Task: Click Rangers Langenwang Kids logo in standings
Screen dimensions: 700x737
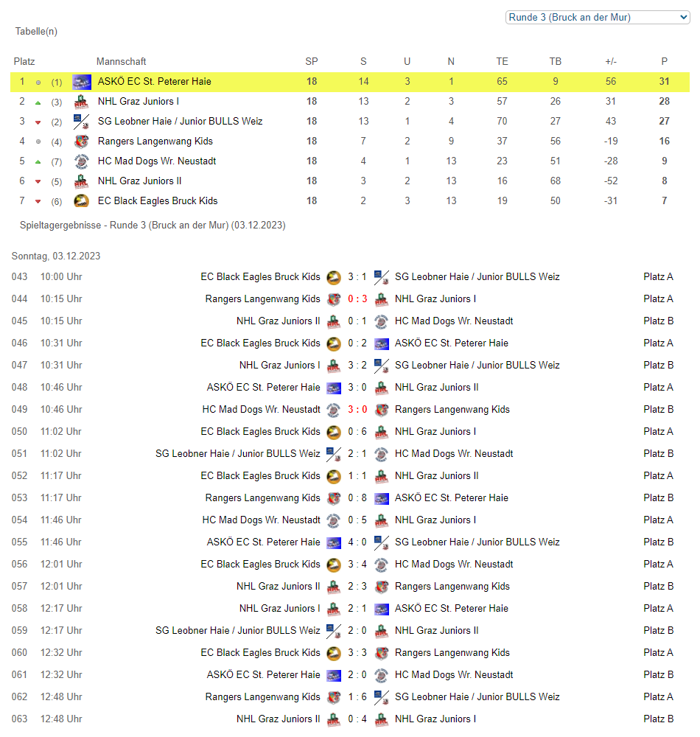Action: pos(82,142)
